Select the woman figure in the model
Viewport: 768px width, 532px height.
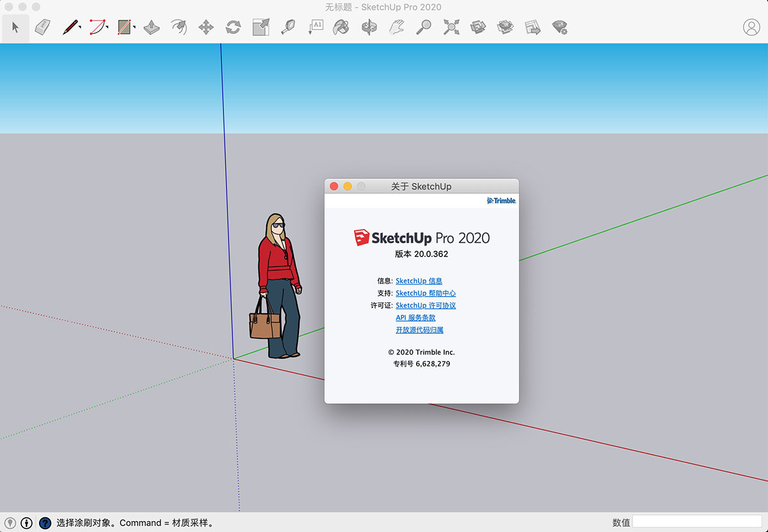point(276,285)
